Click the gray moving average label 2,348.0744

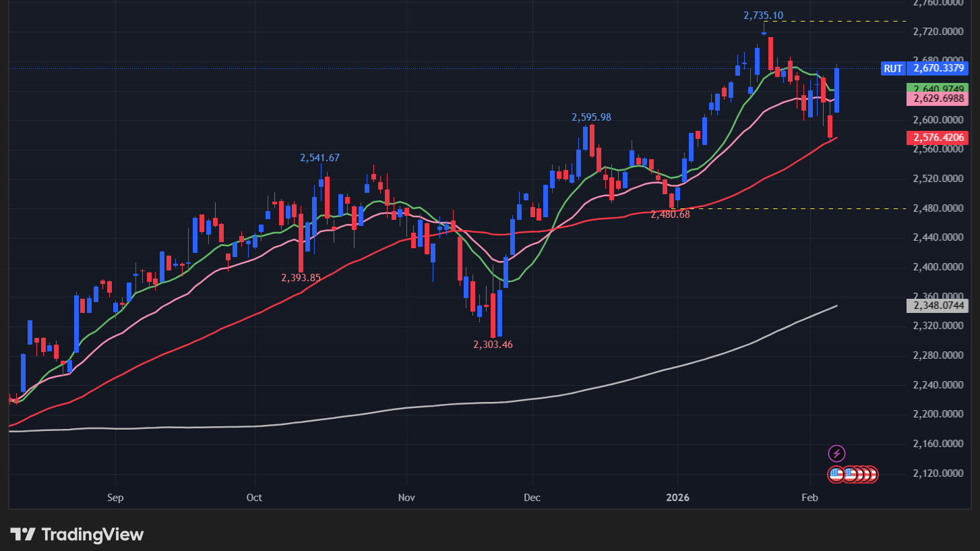pyautogui.click(x=937, y=306)
